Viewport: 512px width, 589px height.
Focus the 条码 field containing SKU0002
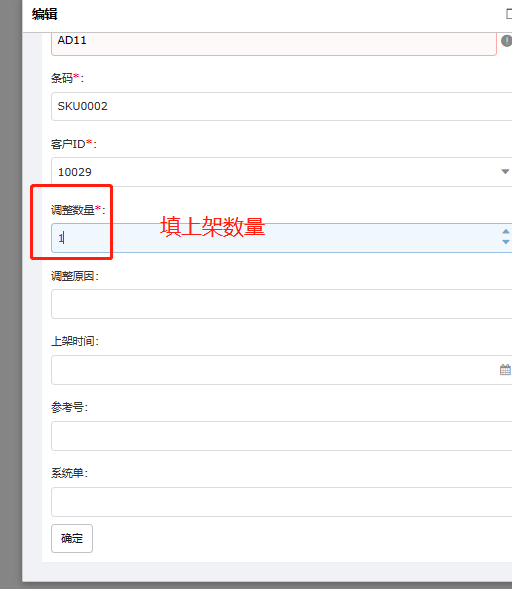pyautogui.click(x=281, y=106)
